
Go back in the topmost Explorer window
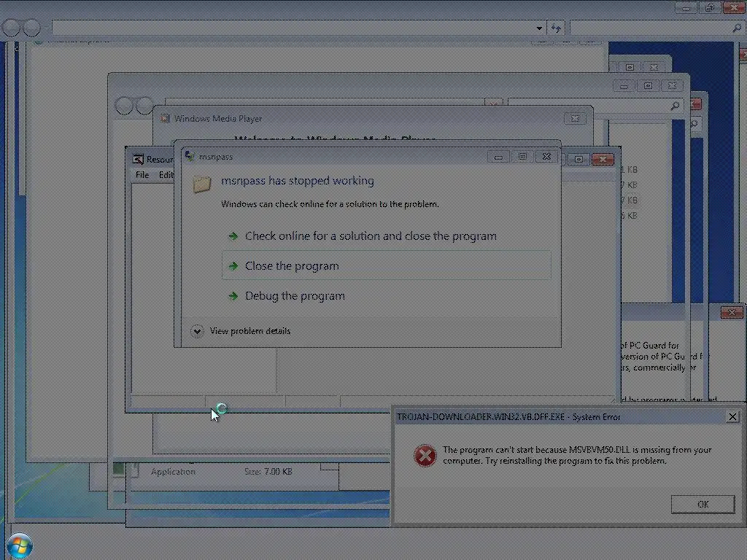[10, 28]
